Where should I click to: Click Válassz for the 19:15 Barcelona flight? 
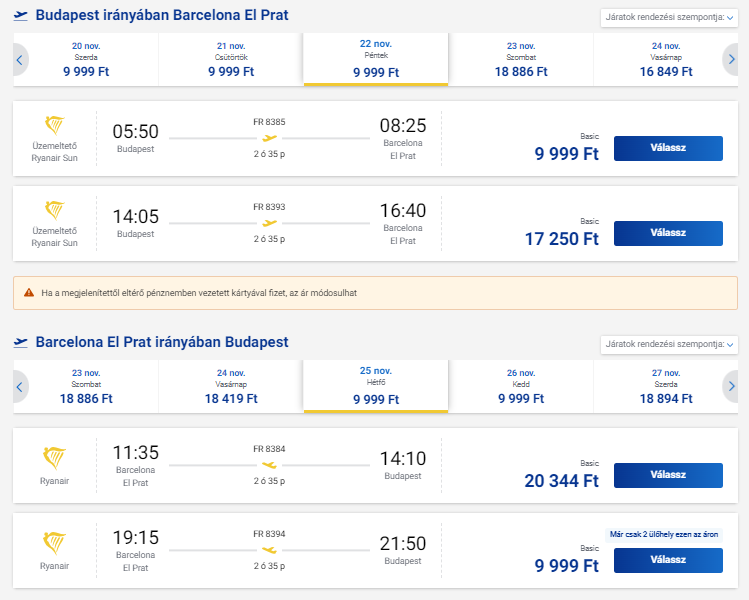point(668,560)
